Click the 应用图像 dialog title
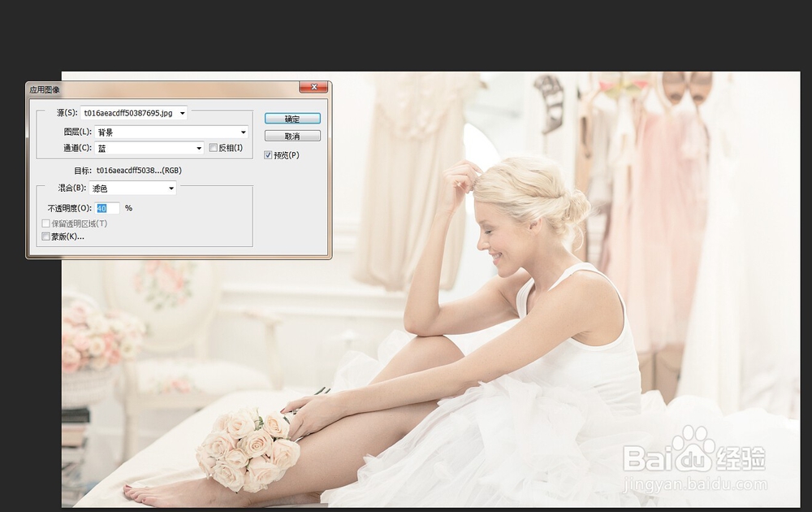 (x=45, y=89)
